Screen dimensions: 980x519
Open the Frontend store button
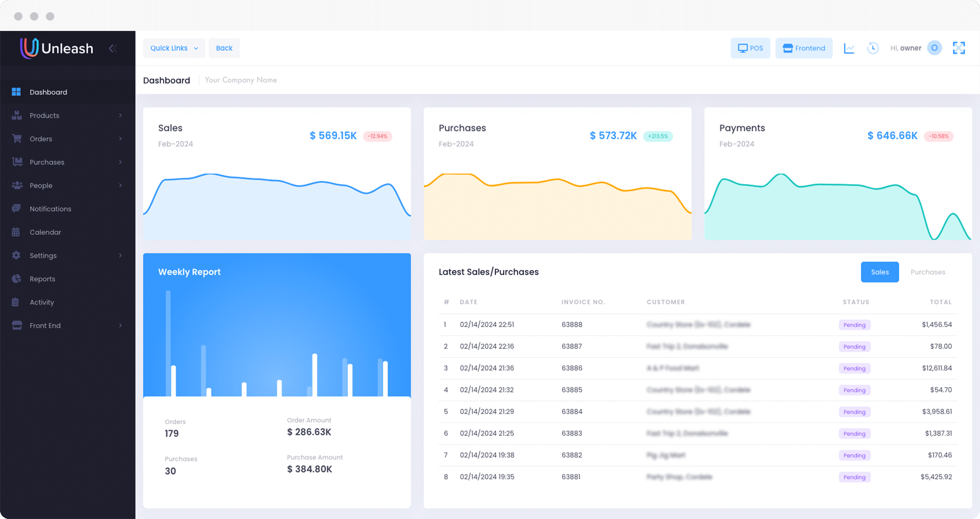(804, 48)
